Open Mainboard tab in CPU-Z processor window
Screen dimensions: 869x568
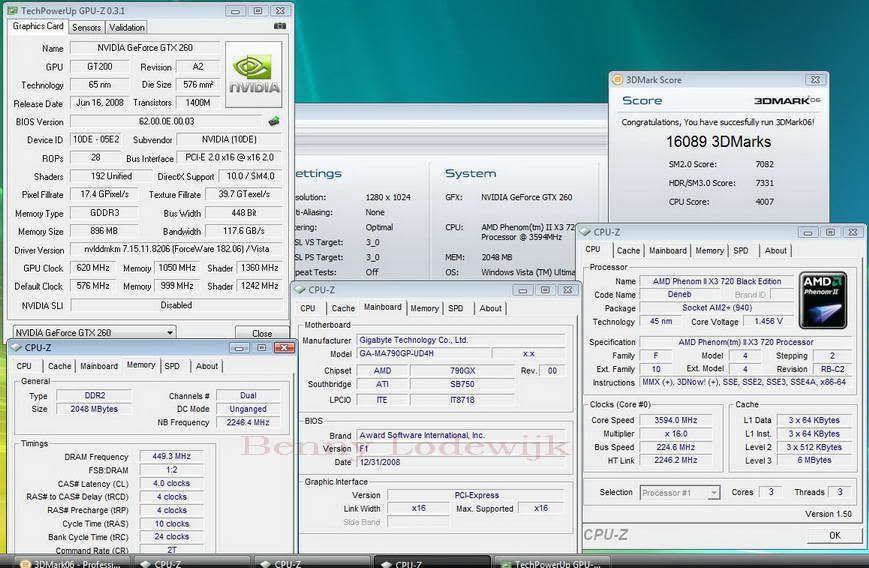point(667,250)
